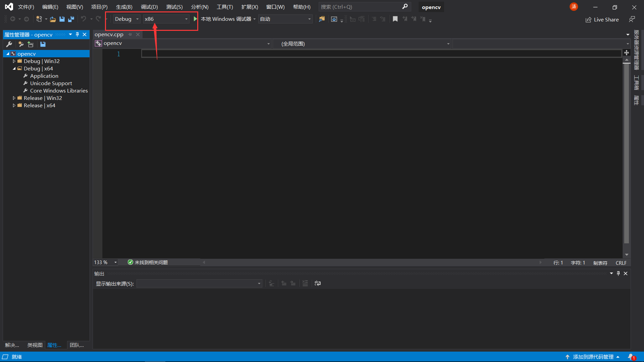Expand the Release | Win32 tree node
Image resolution: width=644 pixels, height=362 pixels.
click(14, 98)
